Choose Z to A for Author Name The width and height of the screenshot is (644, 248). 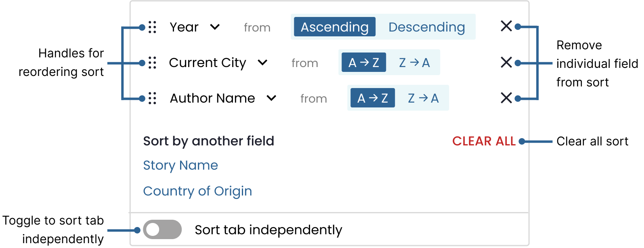tap(423, 98)
